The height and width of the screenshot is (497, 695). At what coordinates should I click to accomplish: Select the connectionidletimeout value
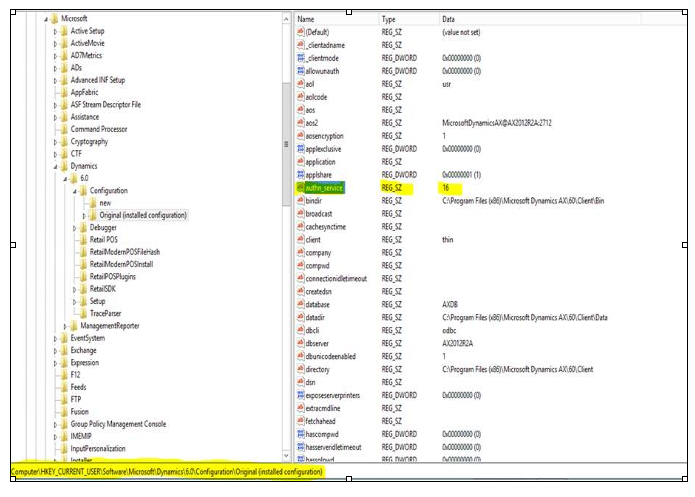click(336, 279)
